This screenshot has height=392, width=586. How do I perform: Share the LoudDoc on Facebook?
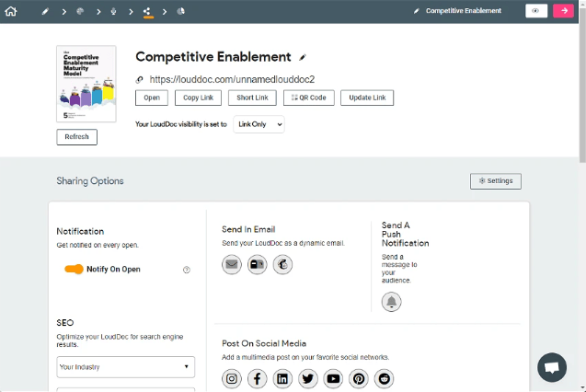tap(258, 378)
